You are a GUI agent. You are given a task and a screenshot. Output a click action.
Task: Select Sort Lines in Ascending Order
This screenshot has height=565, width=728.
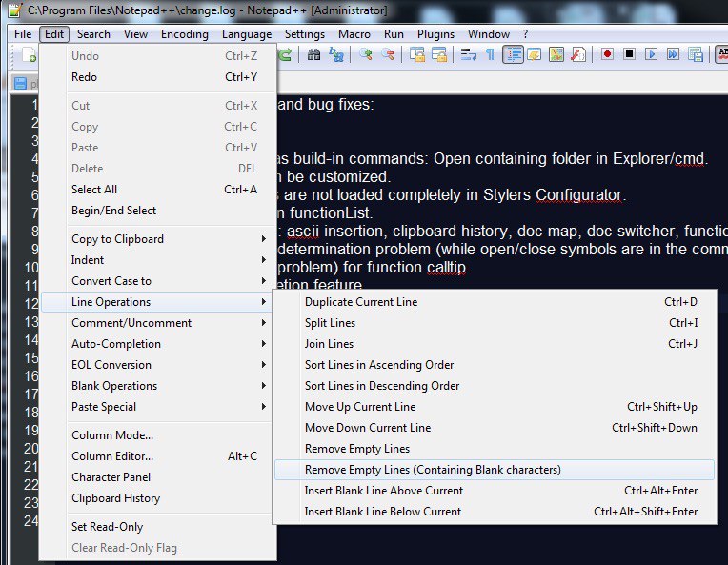[x=495, y=365]
